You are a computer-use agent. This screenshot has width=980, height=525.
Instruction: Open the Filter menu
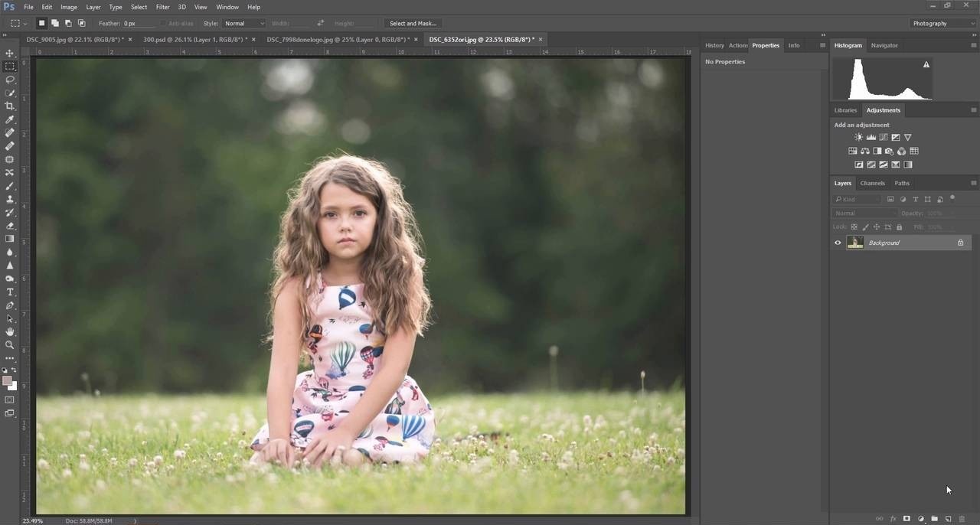point(162,7)
